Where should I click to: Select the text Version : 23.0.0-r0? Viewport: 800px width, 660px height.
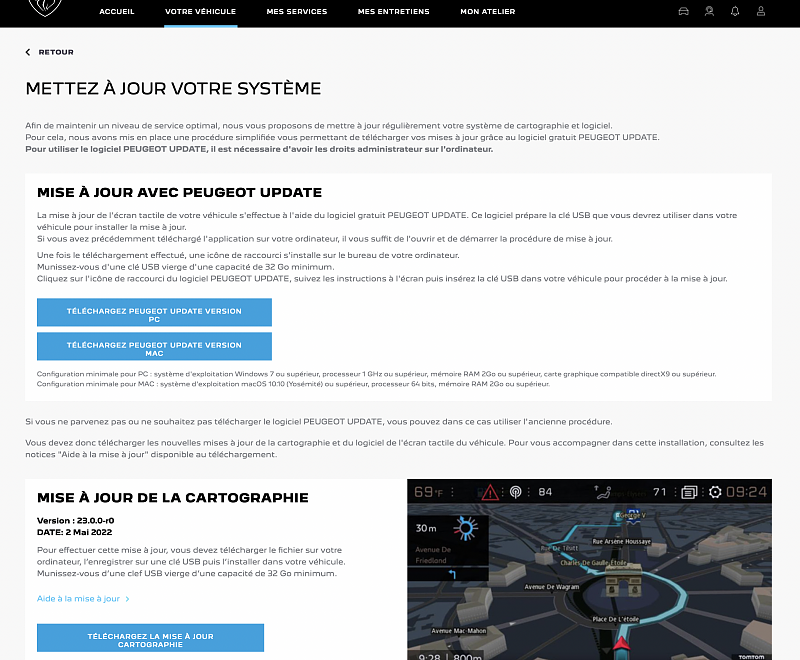[x=76, y=521]
